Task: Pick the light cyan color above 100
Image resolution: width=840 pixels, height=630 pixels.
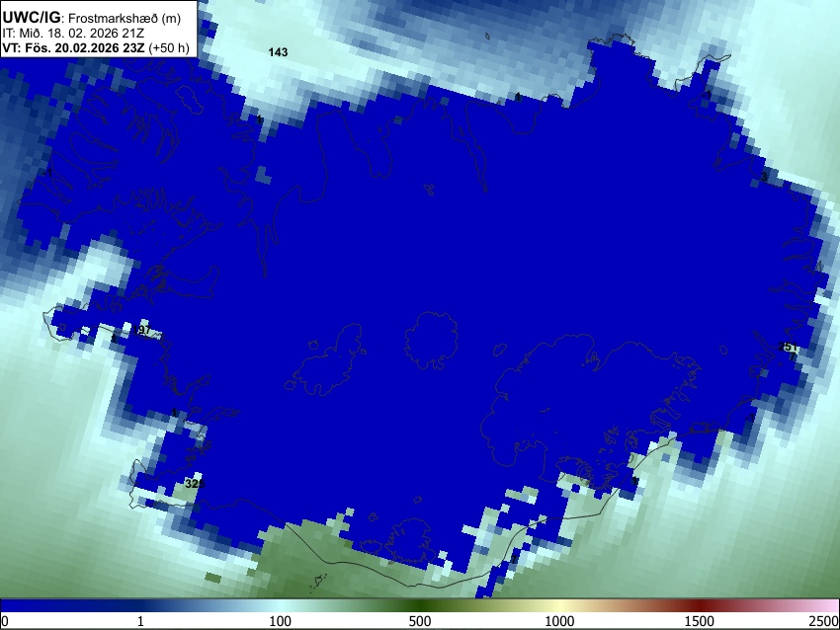Action: (x=281, y=606)
